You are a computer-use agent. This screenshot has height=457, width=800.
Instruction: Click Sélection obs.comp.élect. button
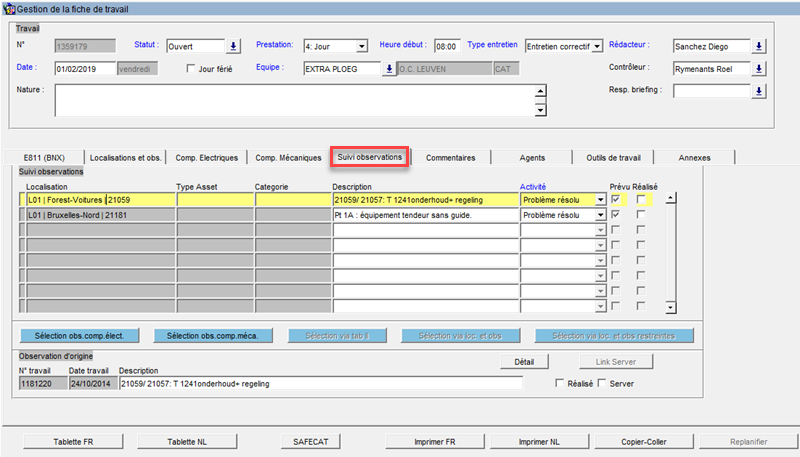click(x=80, y=336)
